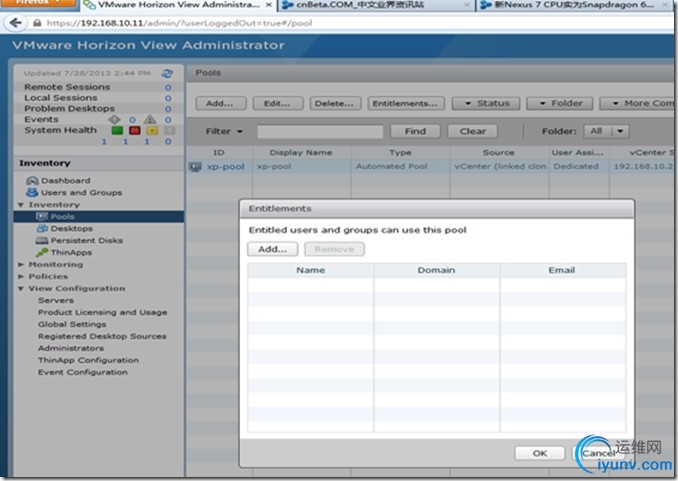Click the Add... button in Pools toolbar
This screenshot has width=678, height=481.
tap(221, 103)
